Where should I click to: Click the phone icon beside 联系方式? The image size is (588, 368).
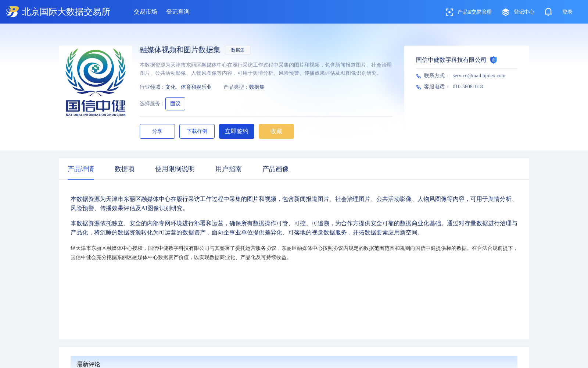click(418, 76)
